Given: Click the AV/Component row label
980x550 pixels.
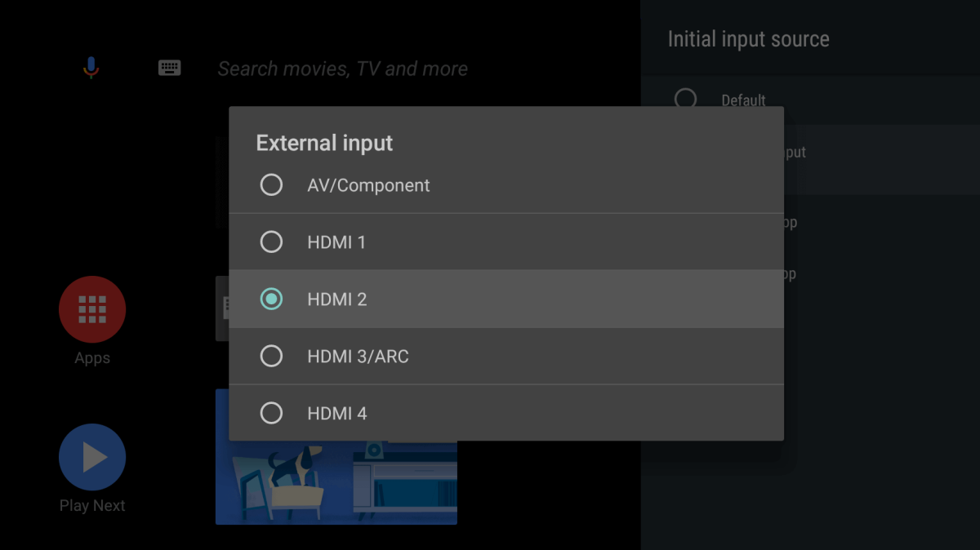Looking at the screenshot, I should tap(368, 184).
